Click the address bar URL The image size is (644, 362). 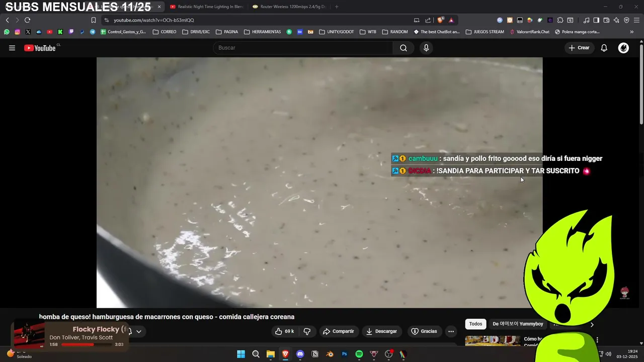click(x=153, y=20)
